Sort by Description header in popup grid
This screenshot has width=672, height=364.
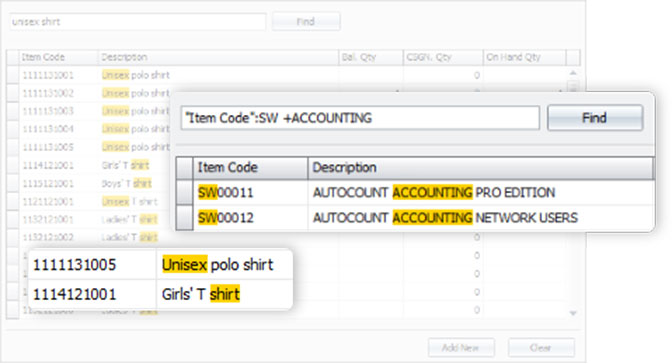481,168
